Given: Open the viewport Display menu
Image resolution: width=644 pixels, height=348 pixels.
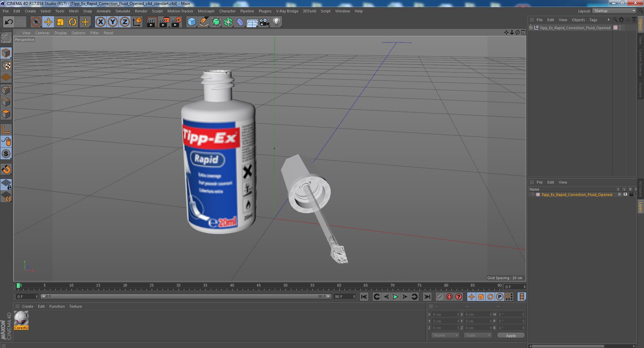Looking at the screenshot, I should pos(60,33).
